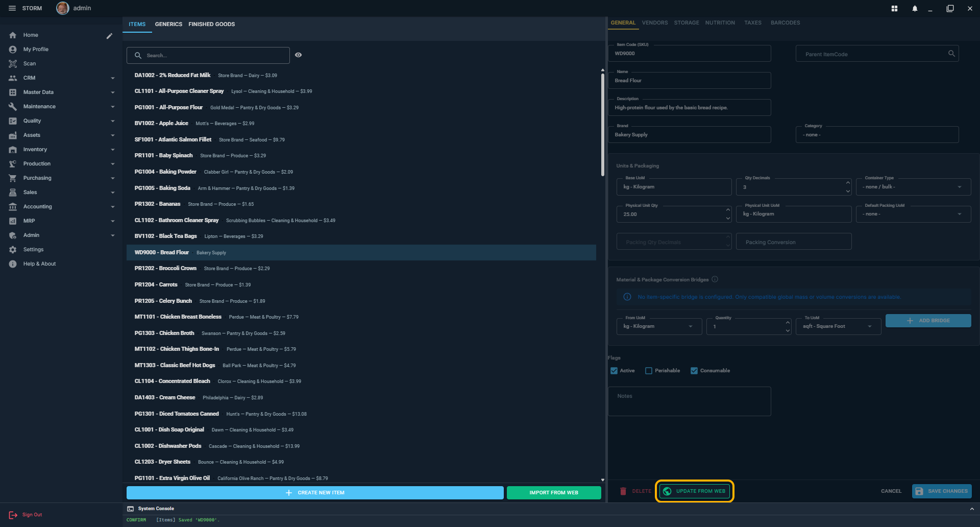
Task: Click the item list scrollbar
Action: click(603, 124)
